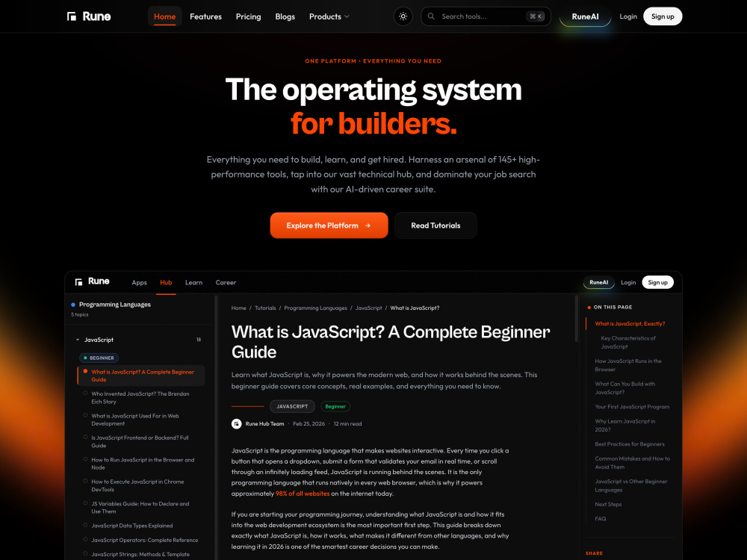Image resolution: width=747 pixels, height=560 pixels.
Task: Click the top Sign up button
Action: pyautogui.click(x=663, y=16)
